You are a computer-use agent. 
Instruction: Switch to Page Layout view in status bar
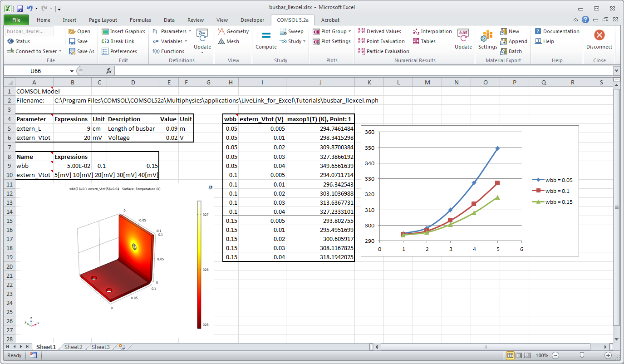(519, 355)
